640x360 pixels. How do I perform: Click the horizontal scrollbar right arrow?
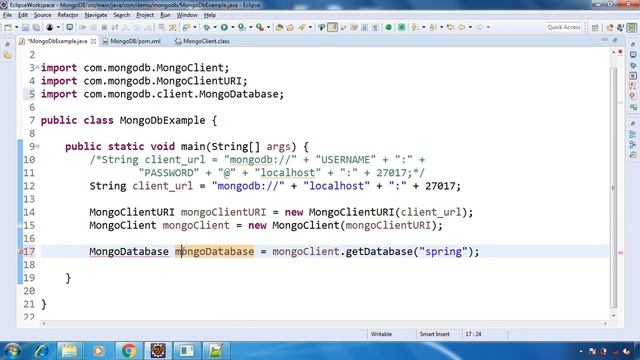click(605, 324)
